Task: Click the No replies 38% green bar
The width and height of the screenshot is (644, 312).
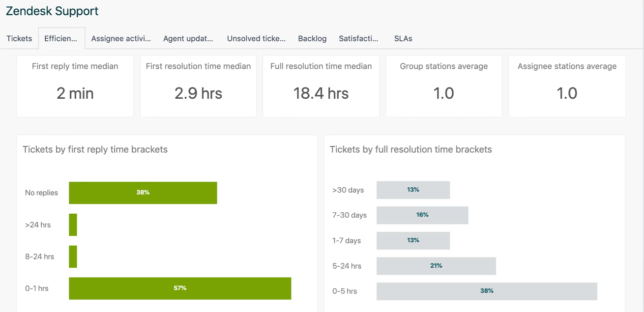Action: click(143, 193)
